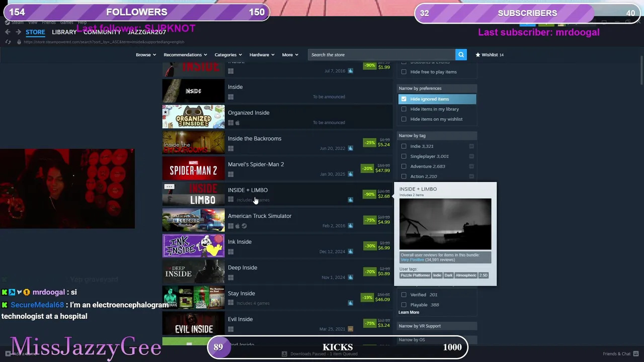Open the Categories dropdown
The width and height of the screenshot is (644, 362).
[x=228, y=55]
